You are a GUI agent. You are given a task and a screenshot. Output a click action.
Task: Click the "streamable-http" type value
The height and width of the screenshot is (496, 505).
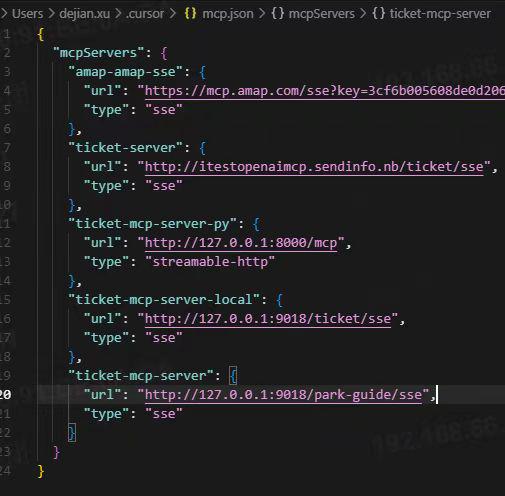point(210,262)
